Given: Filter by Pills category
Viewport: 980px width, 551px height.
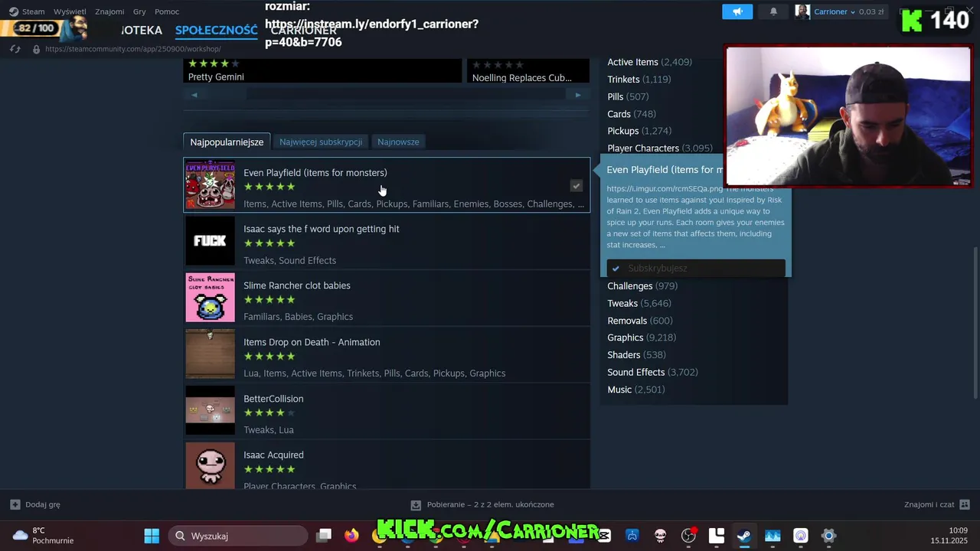Looking at the screenshot, I should coord(628,96).
